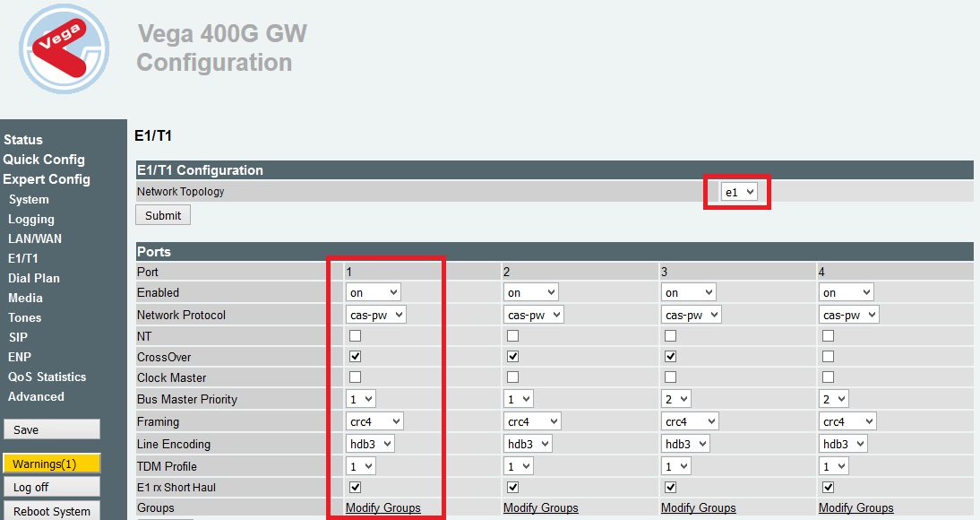Viewport: 980px width, 520px height.
Task: Open the SIP configuration page
Action: coord(18,337)
